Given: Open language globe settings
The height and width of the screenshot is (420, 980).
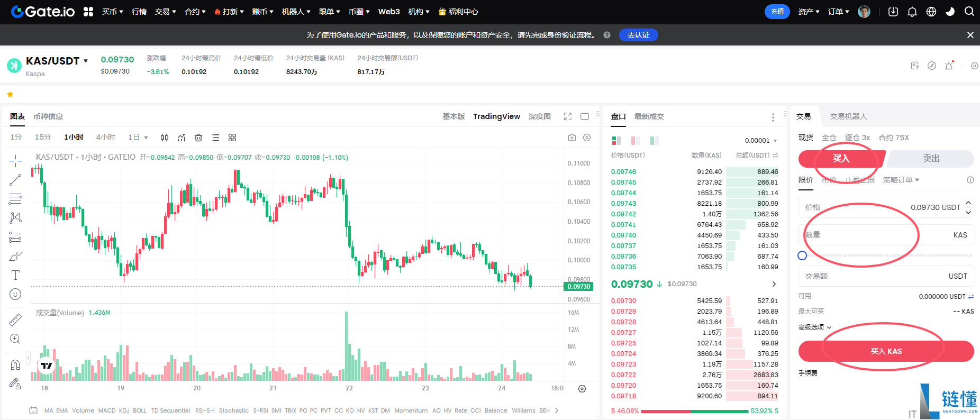Looking at the screenshot, I should tap(931, 12).
